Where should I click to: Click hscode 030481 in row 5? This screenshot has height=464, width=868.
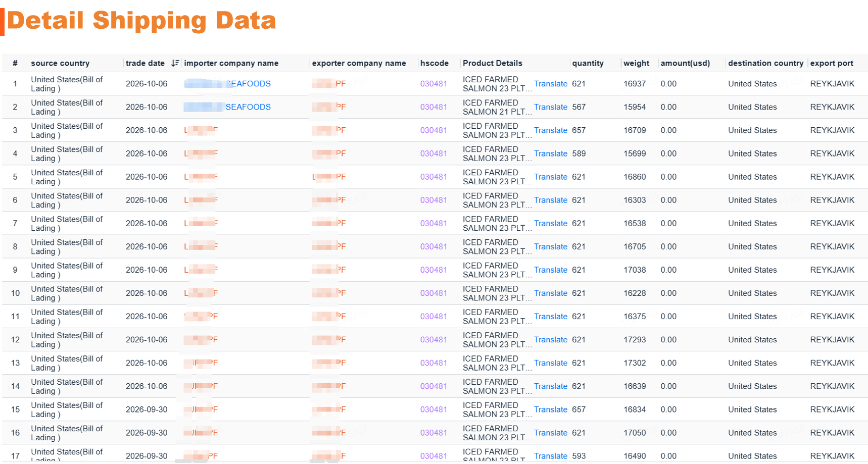click(x=433, y=177)
